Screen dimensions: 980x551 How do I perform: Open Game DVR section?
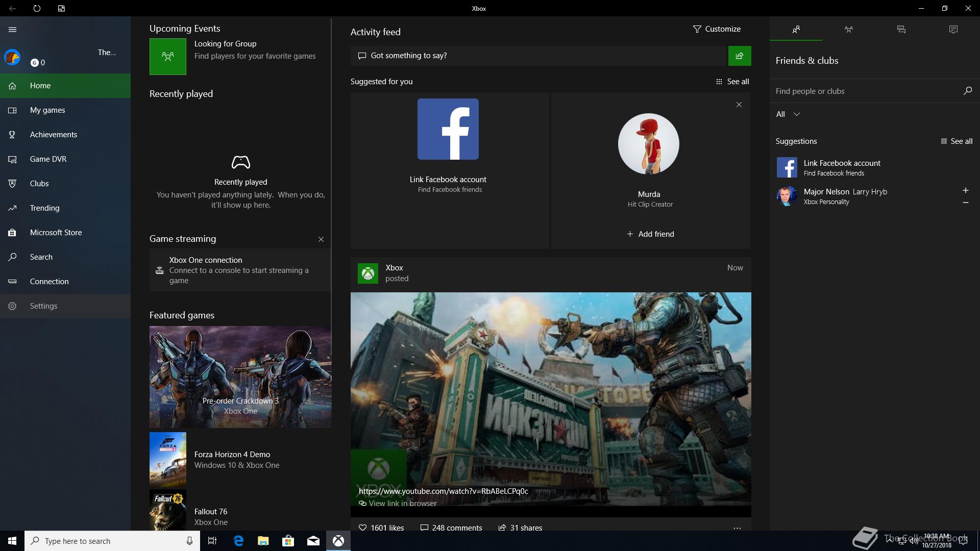coord(65,159)
